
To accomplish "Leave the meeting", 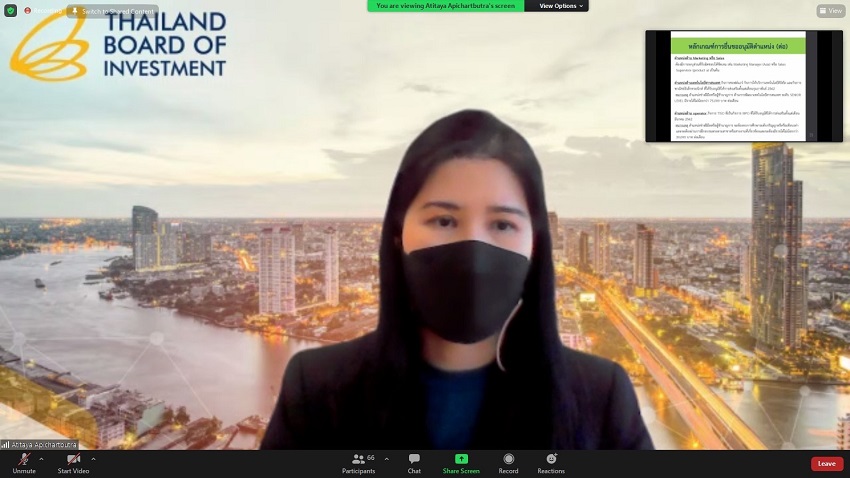I will coord(827,464).
